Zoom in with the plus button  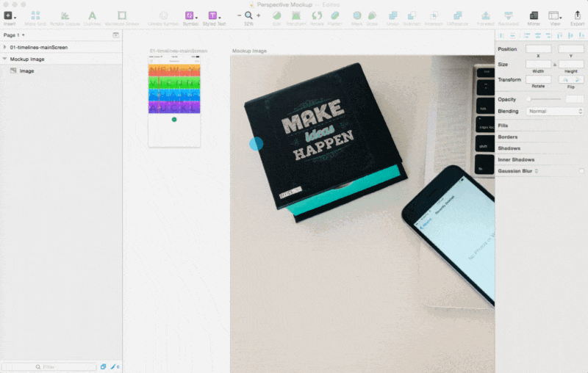tap(259, 15)
